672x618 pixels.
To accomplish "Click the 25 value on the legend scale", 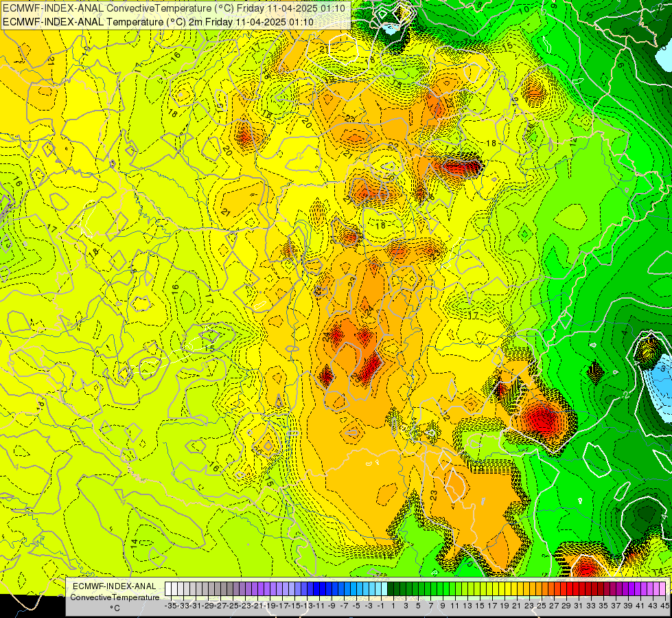I will click(x=542, y=606).
